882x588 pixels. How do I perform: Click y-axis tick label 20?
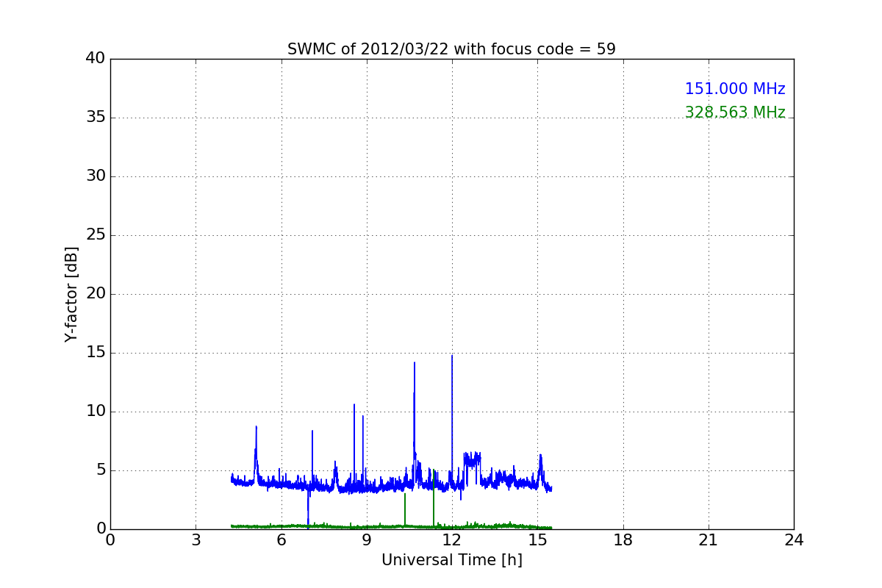click(96, 294)
